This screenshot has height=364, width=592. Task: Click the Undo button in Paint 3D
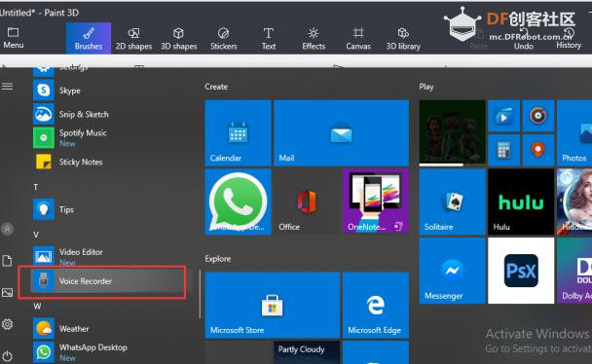click(x=524, y=39)
